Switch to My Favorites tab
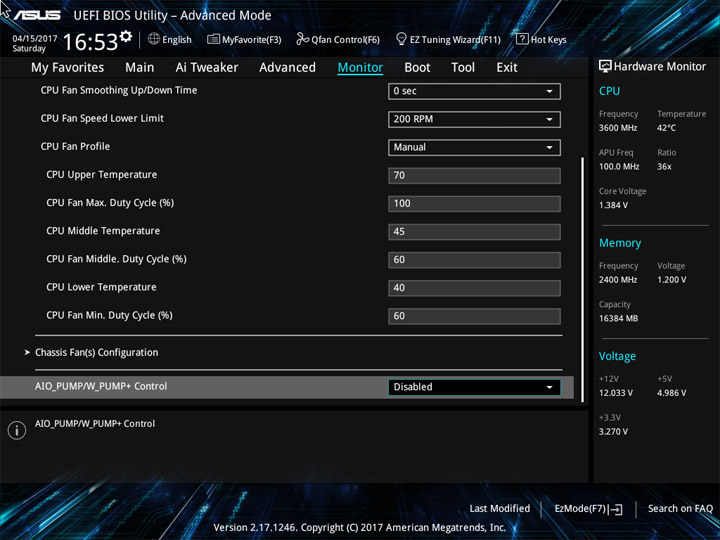This screenshot has width=720, height=540. [68, 68]
